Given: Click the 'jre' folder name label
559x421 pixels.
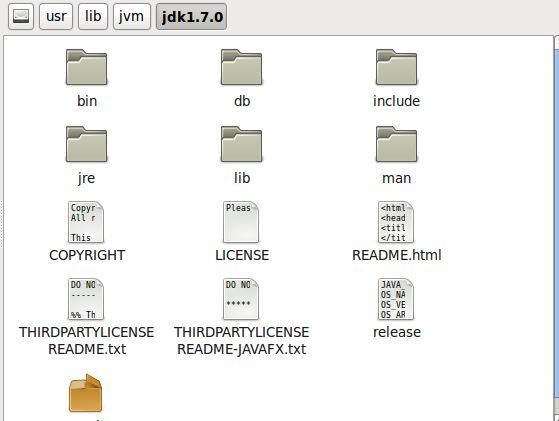Looking at the screenshot, I should [x=87, y=178].
